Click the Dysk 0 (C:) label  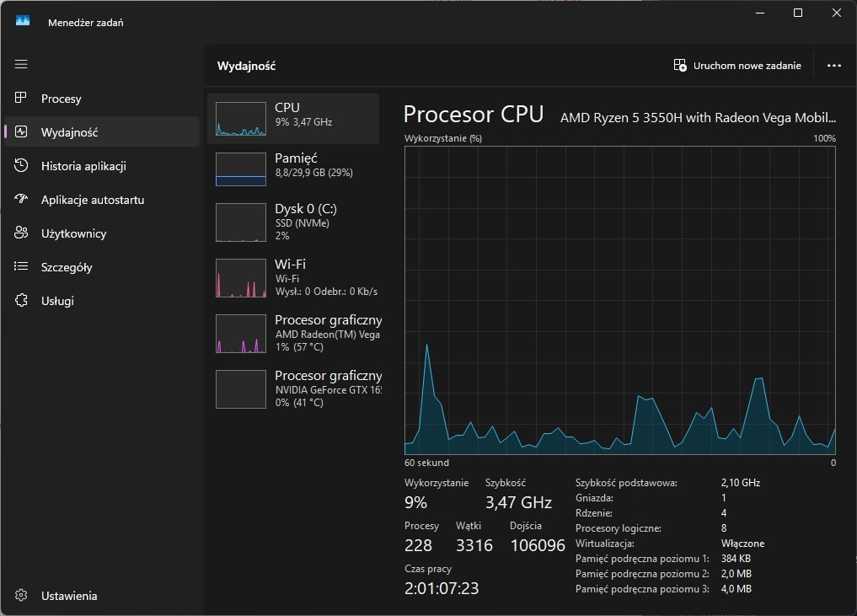[306, 209]
